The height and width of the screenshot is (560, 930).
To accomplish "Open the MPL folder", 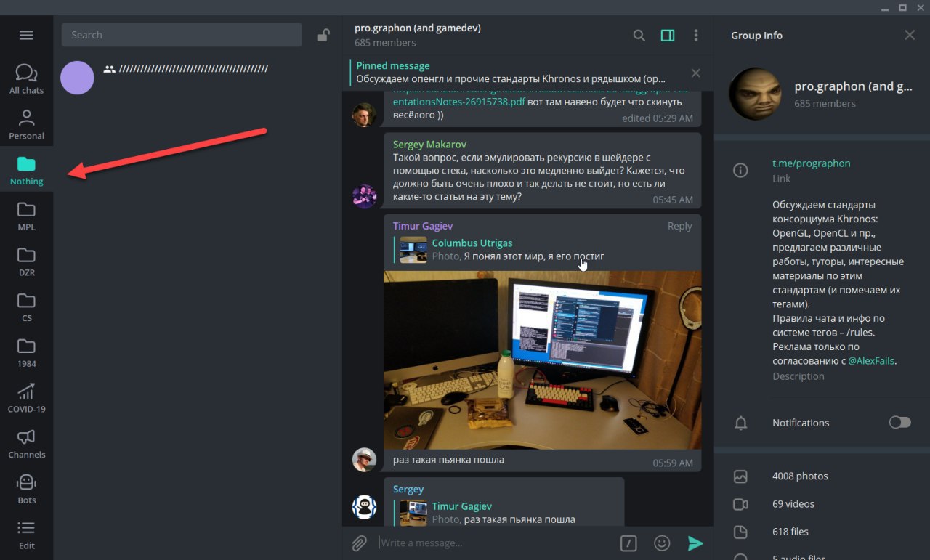I will pyautogui.click(x=26, y=216).
